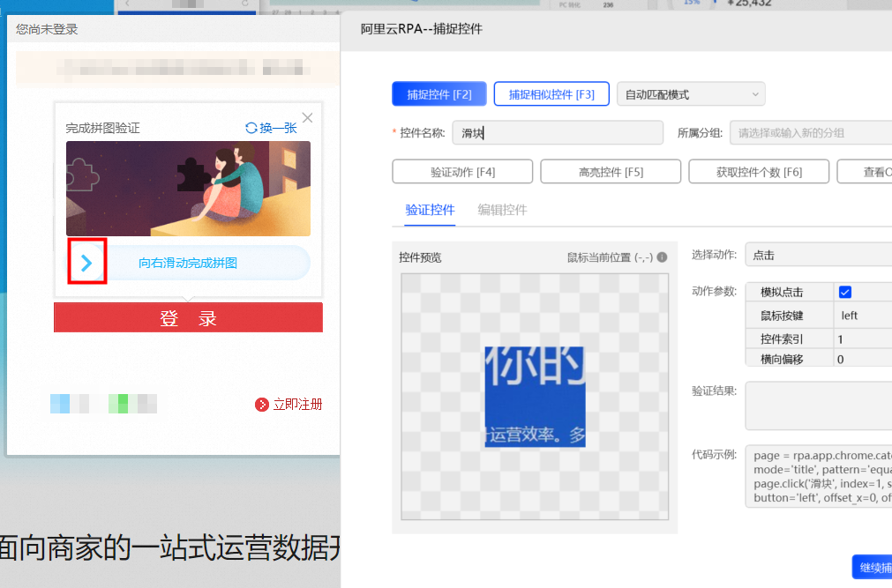This screenshot has width=892, height=588.
Task: Click the puzzle captcha image
Action: click(188, 189)
